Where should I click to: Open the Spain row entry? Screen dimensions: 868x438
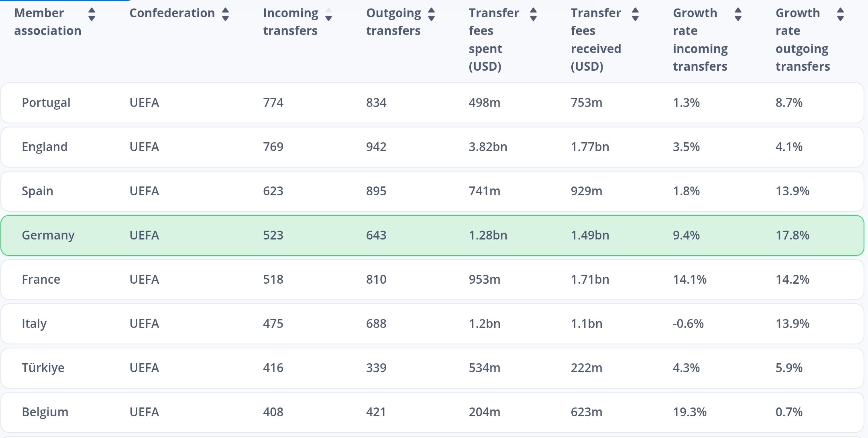[x=37, y=191]
